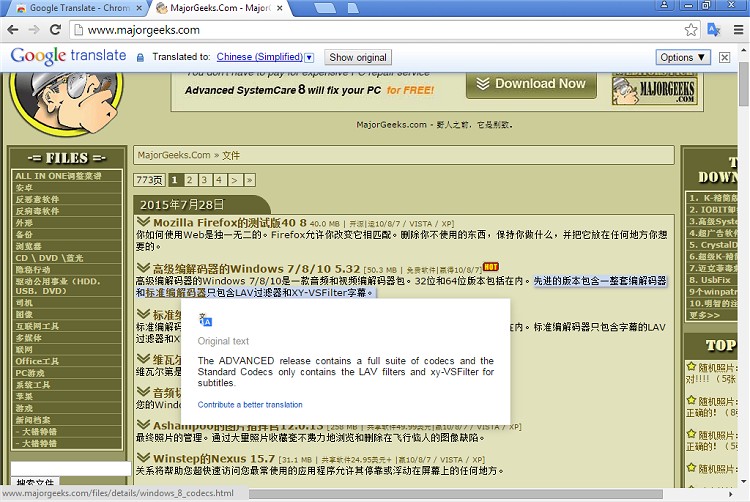The width and height of the screenshot is (750, 502).
Task: Click the Download Now button
Action: (x=531, y=84)
